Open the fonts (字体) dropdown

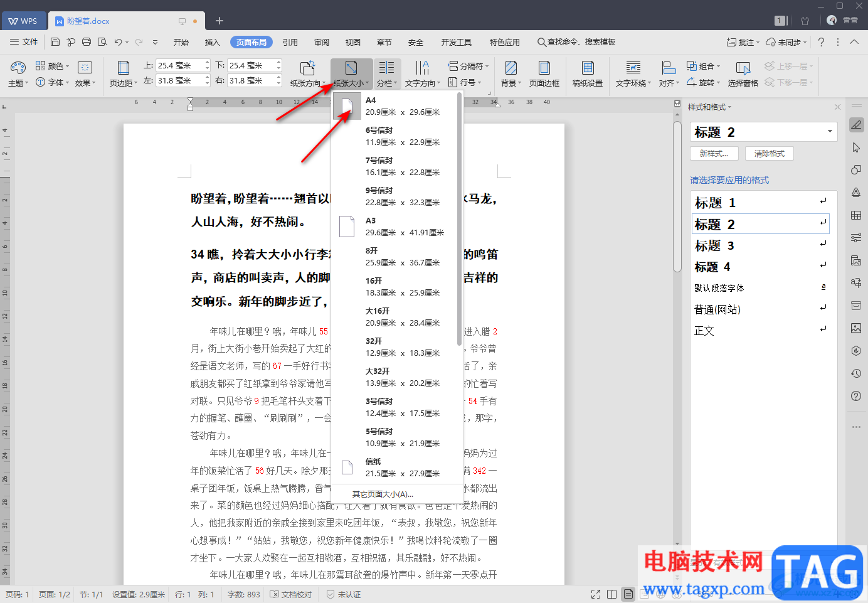53,82
